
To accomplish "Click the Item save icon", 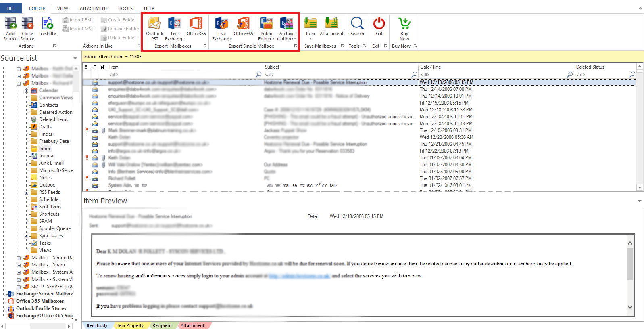I will (x=311, y=23).
